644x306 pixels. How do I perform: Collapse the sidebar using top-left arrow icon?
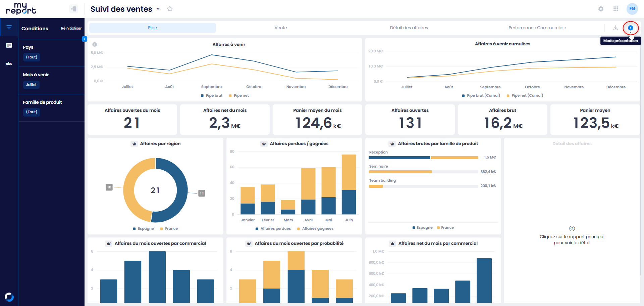point(73,9)
